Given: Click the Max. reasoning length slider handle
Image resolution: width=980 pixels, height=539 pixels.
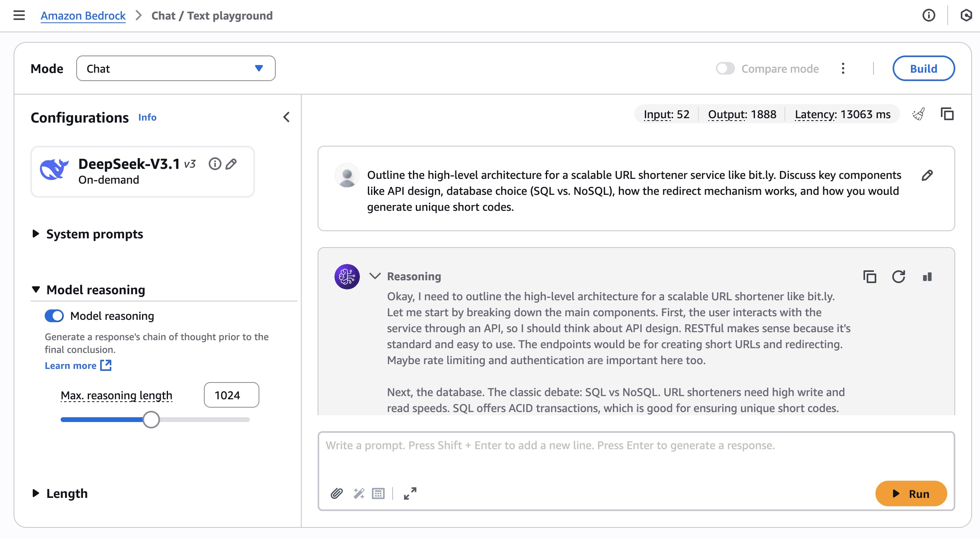Looking at the screenshot, I should point(151,420).
